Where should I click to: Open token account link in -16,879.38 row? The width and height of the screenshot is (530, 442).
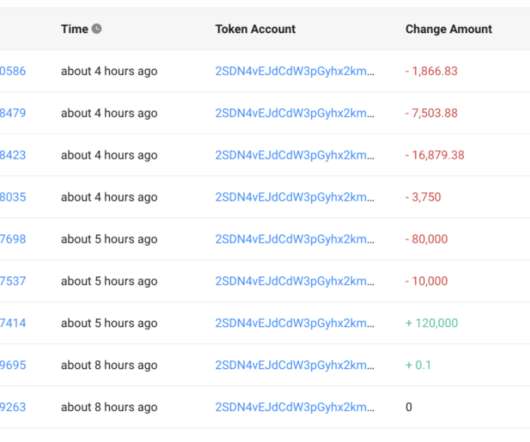(x=295, y=155)
